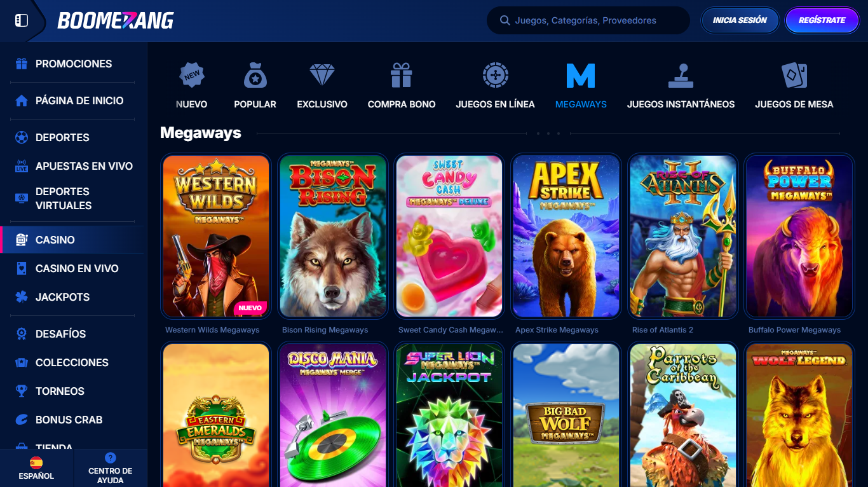
Task: Click the medal icon for Desafíos
Action: (22, 334)
